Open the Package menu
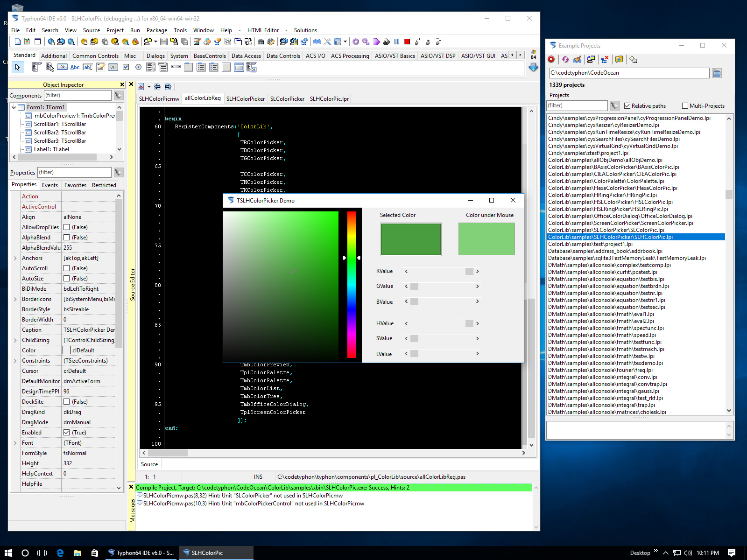Image resolution: width=747 pixels, height=560 pixels. (x=157, y=30)
